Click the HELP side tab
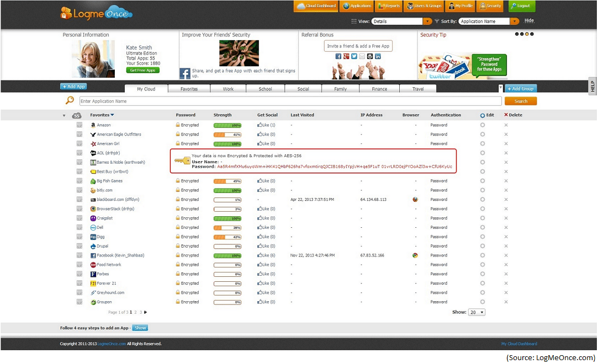The height and width of the screenshot is (364, 598). (592, 86)
